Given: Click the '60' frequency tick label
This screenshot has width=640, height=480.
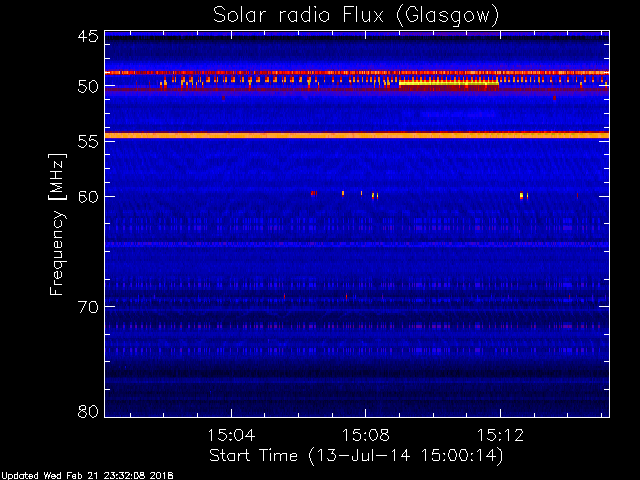Looking at the screenshot, I should click(x=88, y=197).
